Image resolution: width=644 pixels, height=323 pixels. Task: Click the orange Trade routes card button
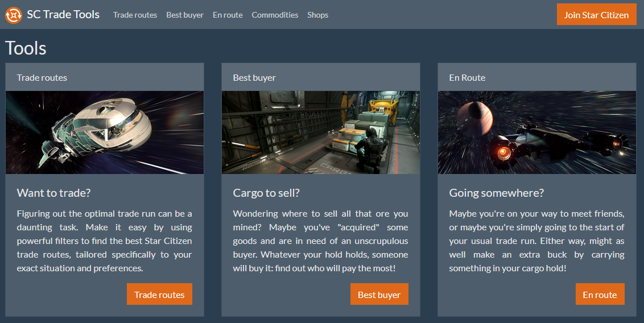(159, 294)
